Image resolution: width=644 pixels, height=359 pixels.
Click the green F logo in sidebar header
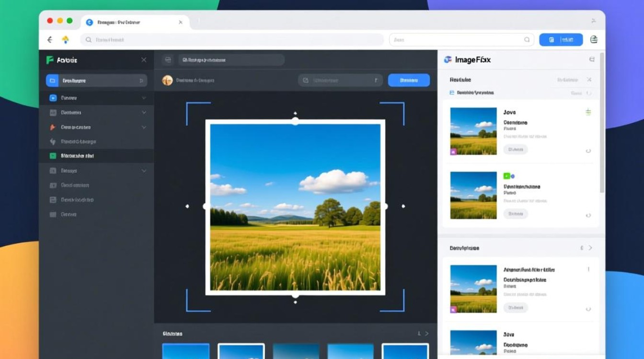tap(49, 60)
